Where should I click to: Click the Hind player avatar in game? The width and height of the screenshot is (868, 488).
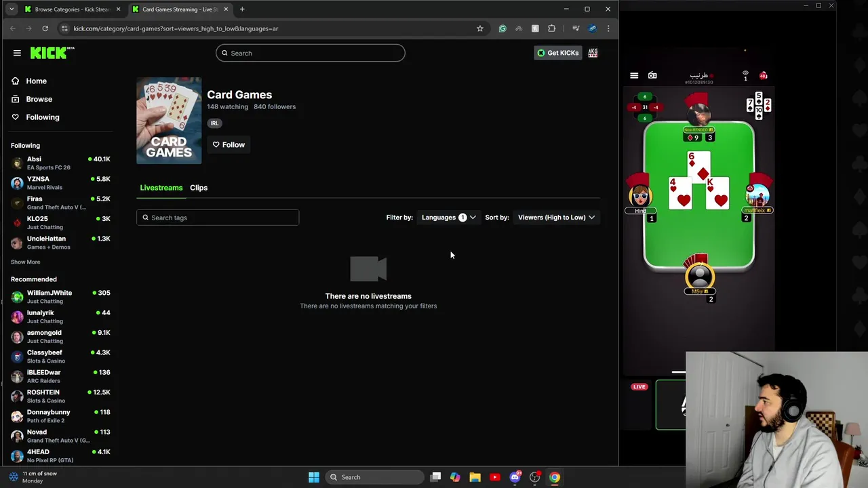click(x=640, y=197)
